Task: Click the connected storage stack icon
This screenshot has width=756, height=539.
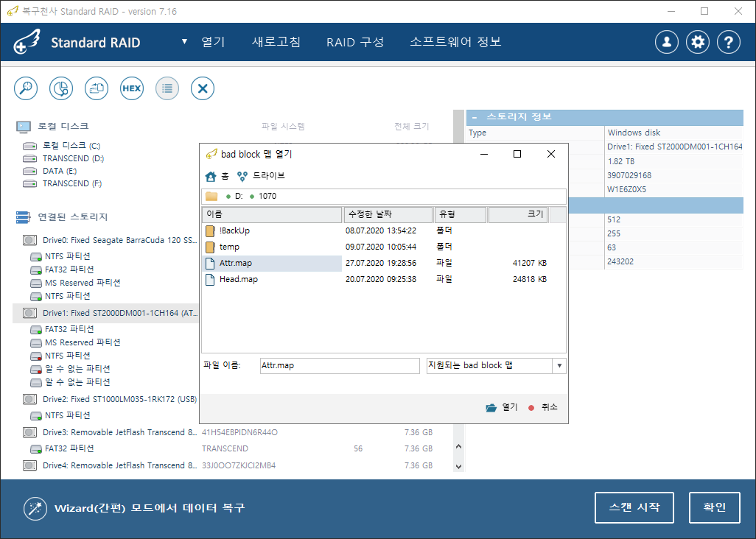Action: click(x=23, y=217)
